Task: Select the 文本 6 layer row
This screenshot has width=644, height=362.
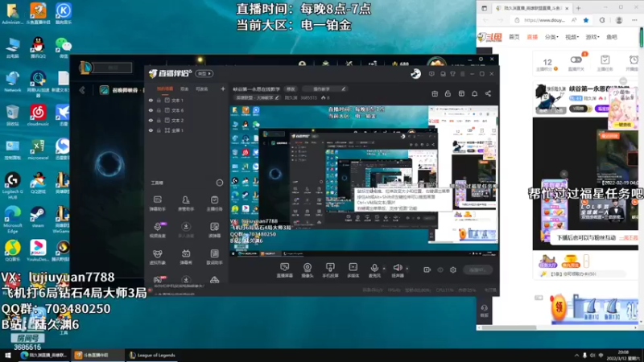Action: (x=187, y=110)
